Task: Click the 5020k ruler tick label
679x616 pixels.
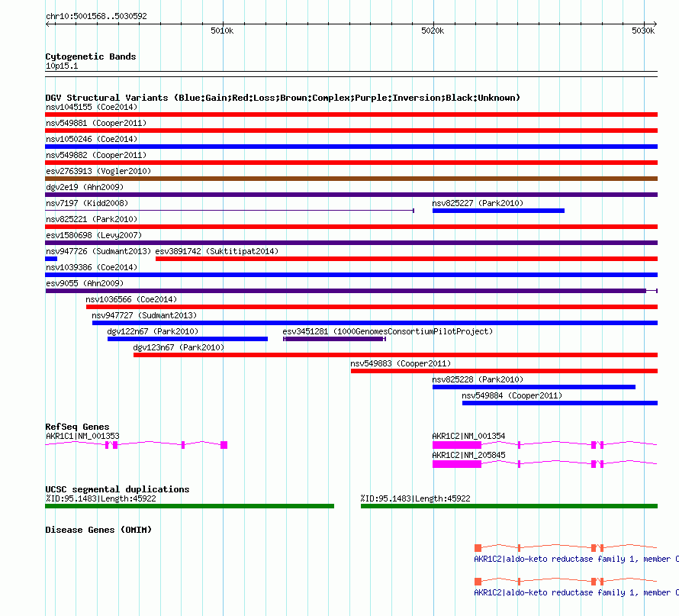Action: click(433, 31)
